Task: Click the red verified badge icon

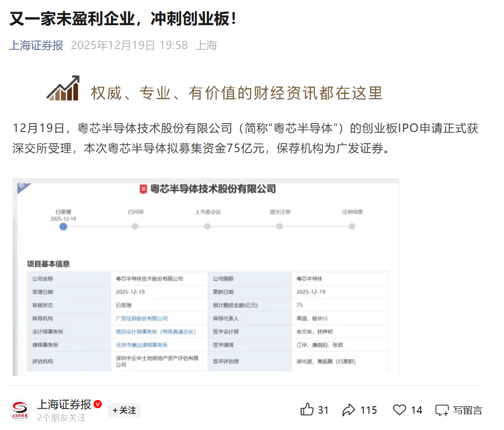Action: tap(98, 404)
